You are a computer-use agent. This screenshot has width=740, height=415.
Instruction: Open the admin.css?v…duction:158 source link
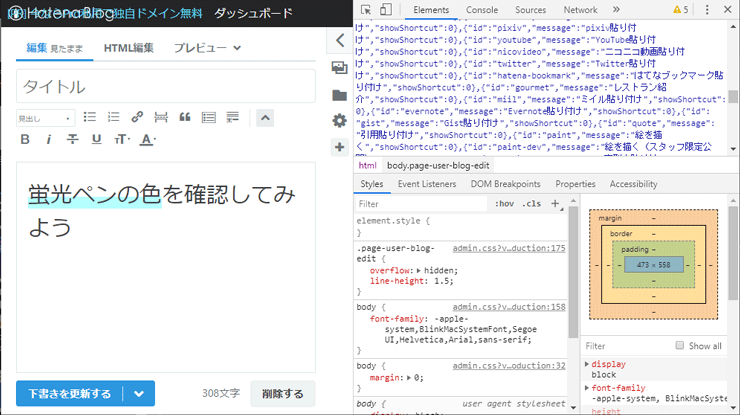pos(509,307)
